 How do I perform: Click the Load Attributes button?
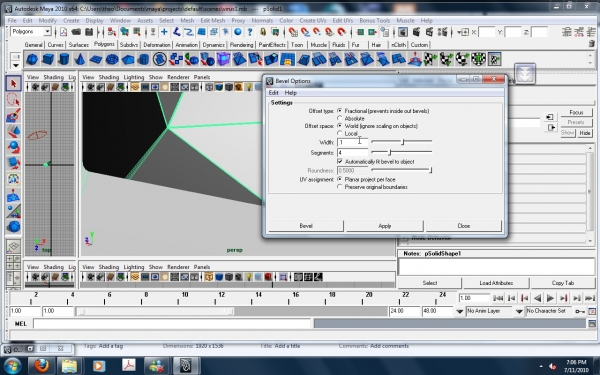[496, 283]
